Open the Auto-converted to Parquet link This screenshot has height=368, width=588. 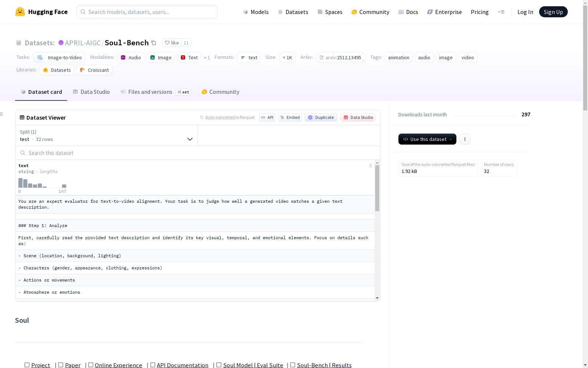[220, 117]
